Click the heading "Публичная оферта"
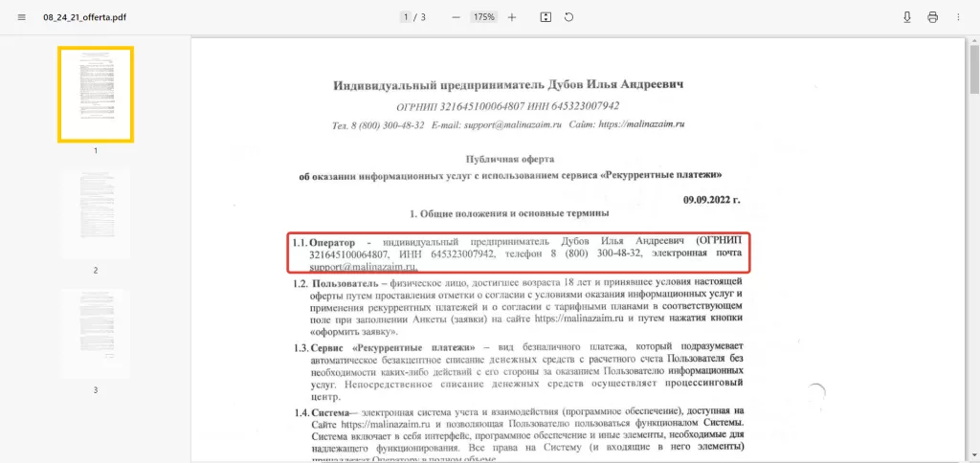This screenshot has width=980, height=463. [x=510, y=160]
